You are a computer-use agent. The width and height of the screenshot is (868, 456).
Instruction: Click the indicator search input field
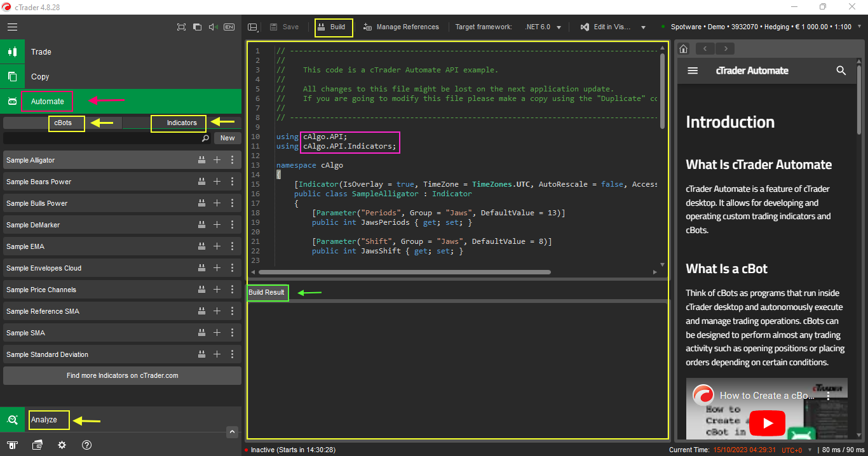[x=102, y=138]
